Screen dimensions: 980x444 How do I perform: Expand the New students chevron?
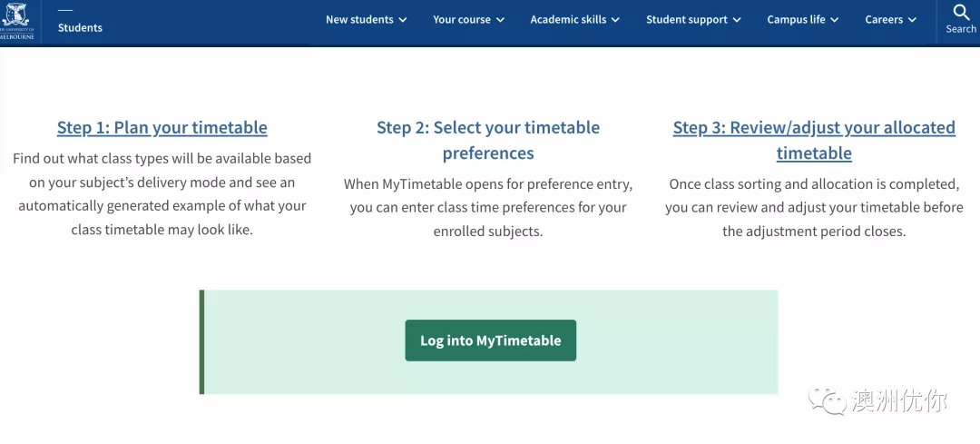[x=403, y=20]
